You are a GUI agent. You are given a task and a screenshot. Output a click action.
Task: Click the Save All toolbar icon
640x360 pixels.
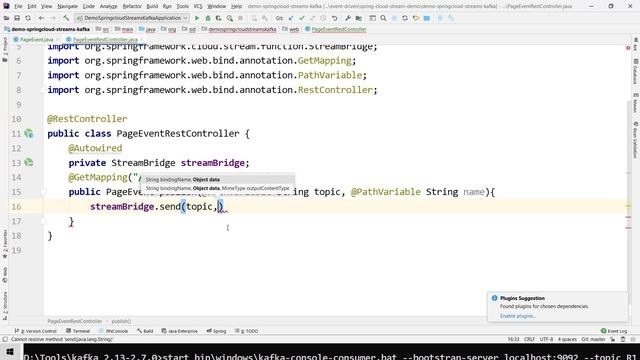pos(17,18)
